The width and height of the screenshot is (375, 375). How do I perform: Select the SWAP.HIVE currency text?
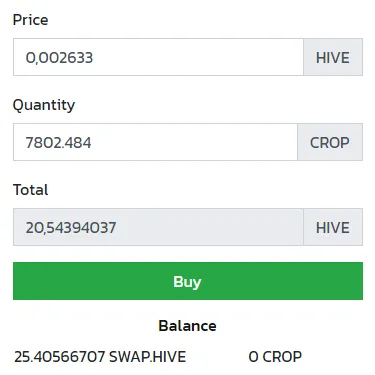point(147,357)
